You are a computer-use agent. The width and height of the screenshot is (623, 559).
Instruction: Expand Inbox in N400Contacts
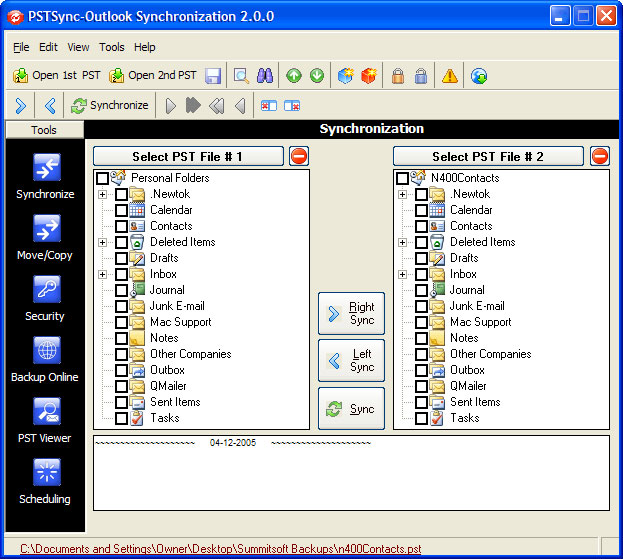(402, 274)
